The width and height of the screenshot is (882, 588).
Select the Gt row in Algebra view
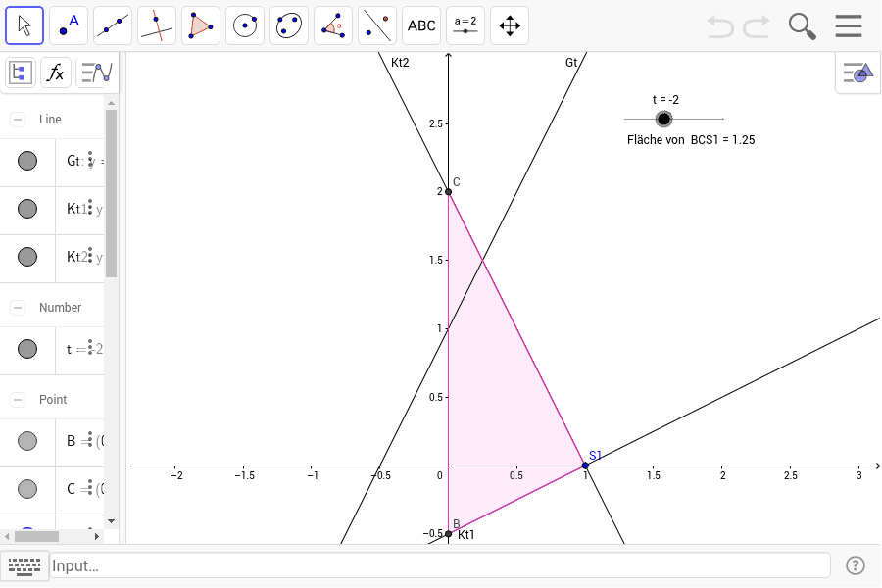(52, 162)
